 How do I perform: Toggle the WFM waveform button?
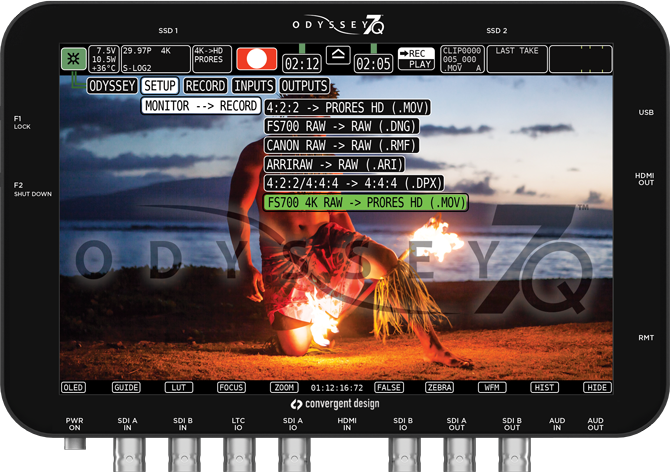coord(492,387)
